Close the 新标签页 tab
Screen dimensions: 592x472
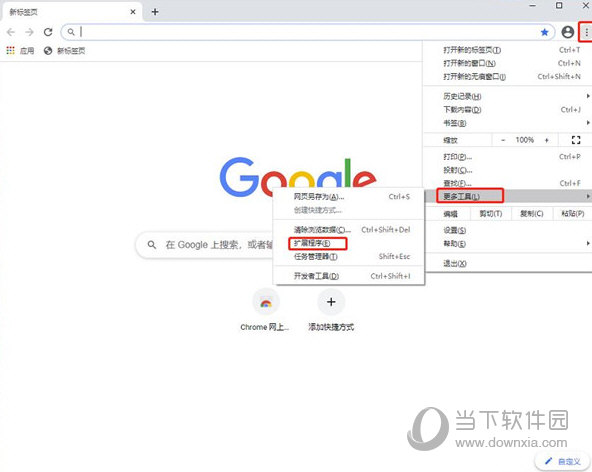tap(133, 12)
